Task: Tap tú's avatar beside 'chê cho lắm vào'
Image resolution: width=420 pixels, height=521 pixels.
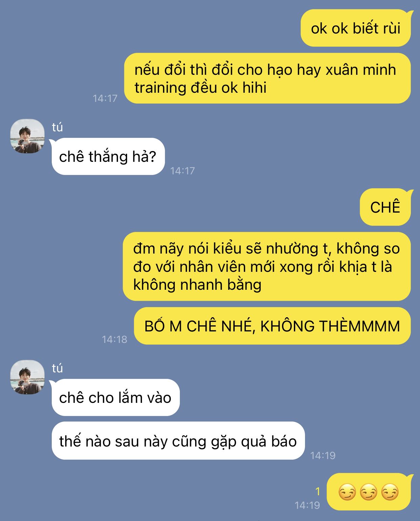Action: click(27, 377)
